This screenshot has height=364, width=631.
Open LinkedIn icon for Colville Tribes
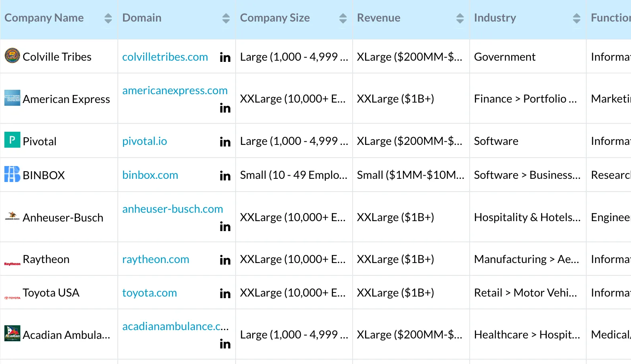[x=225, y=57]
